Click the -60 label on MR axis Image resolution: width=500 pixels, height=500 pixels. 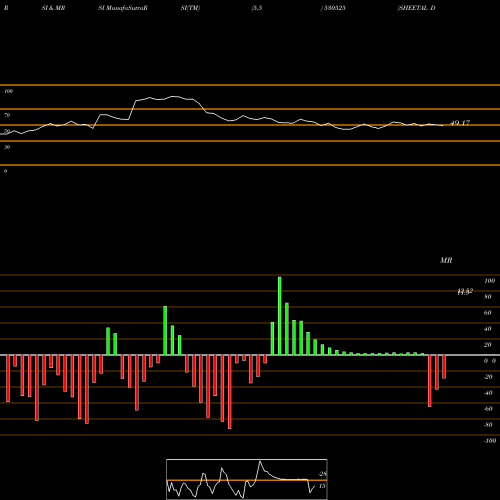488,409
